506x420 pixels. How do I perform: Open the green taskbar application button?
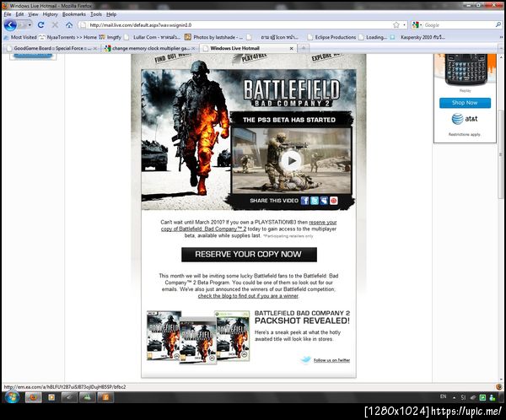[x=88, y=397]
